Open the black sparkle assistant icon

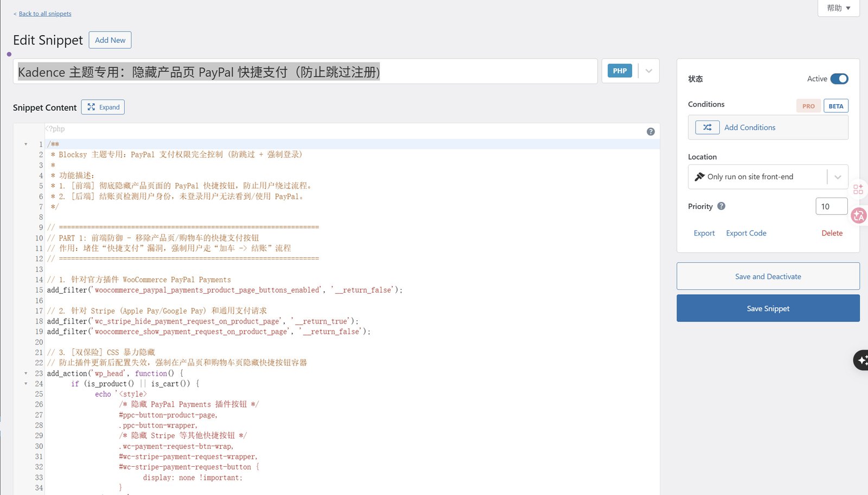click(x=861, y=360)
